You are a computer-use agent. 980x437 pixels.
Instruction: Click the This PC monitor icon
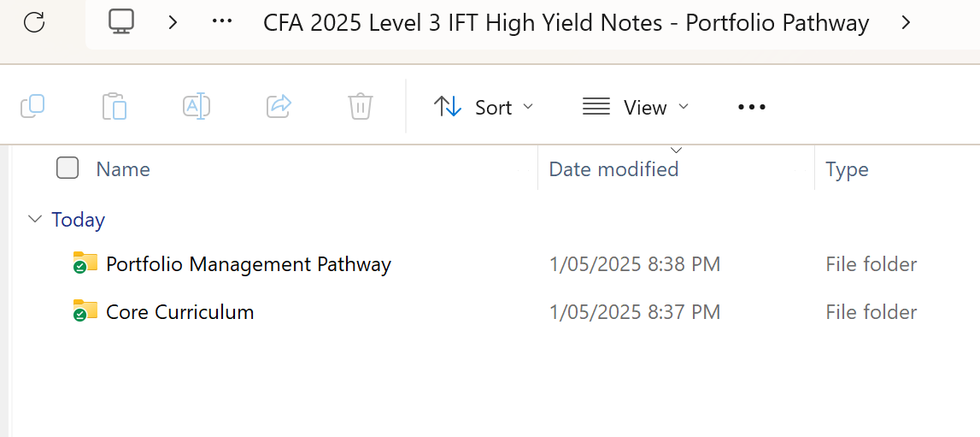[x=121, y=22]
